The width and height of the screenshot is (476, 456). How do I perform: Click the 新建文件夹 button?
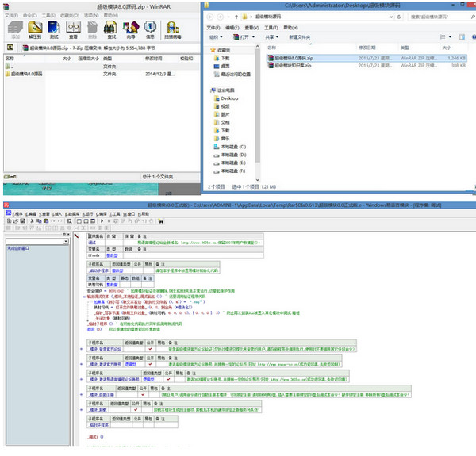point(299,36)
